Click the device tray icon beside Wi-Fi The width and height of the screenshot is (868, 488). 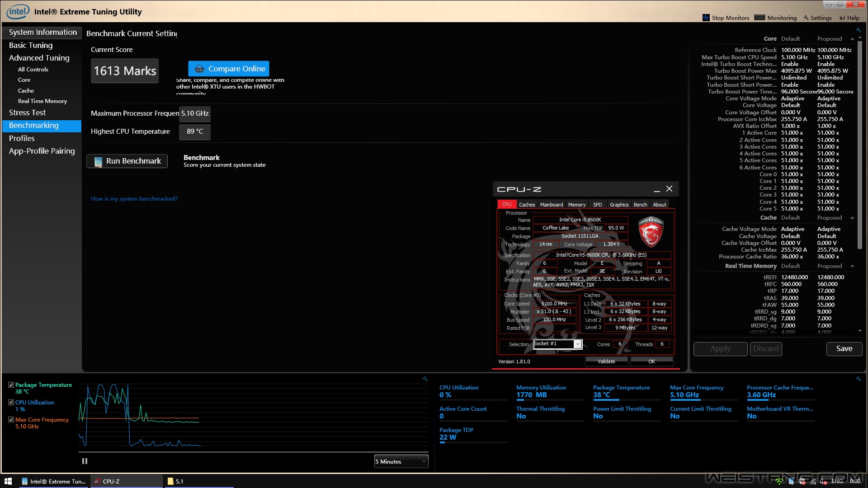(791, 482)
